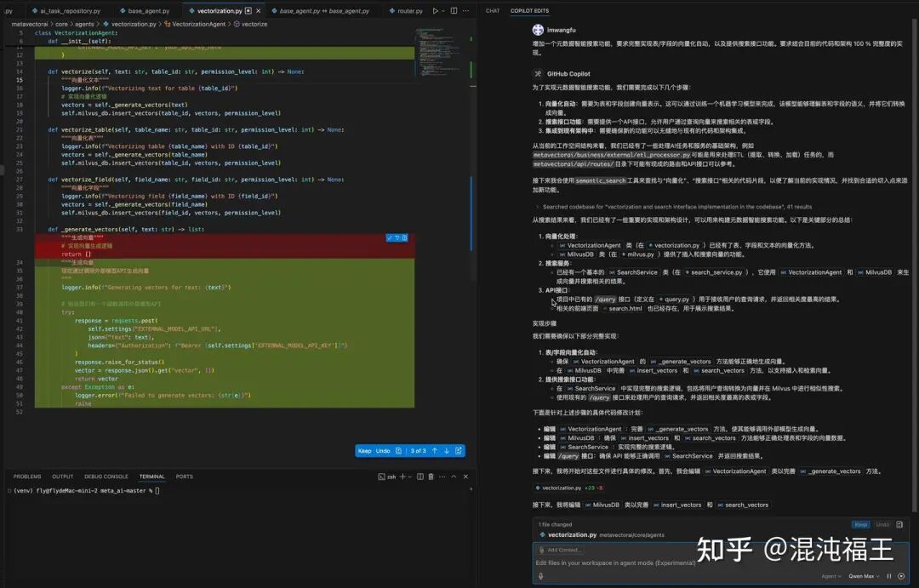Expand the Searched codebase results row

[x=673, y=207]
